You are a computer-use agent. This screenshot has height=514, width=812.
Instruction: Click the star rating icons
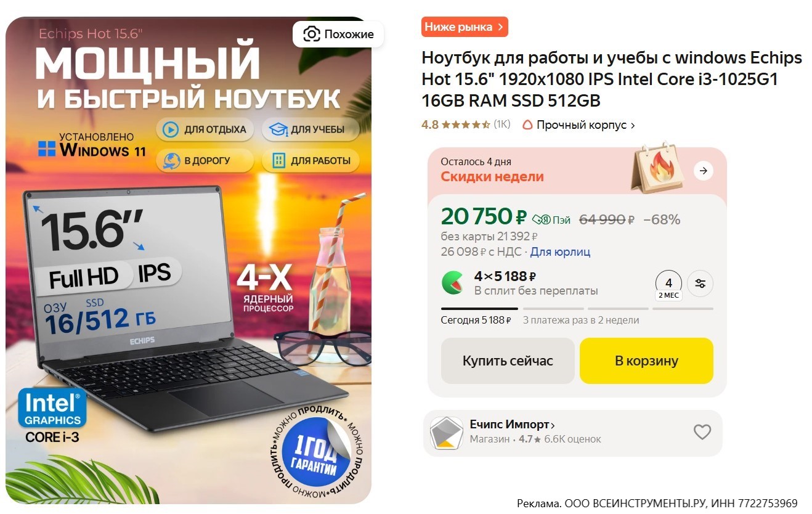pyautogui.click(x=466, y=125)
